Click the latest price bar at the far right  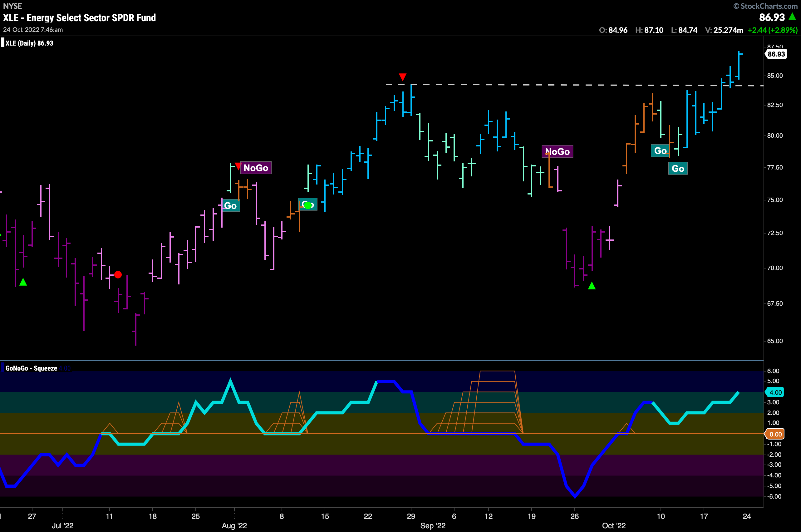739,65
